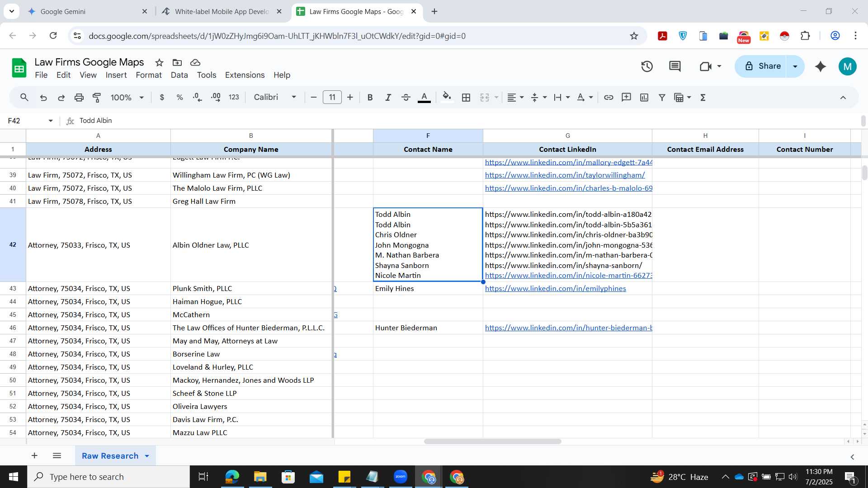Image resolution: width=868 pixels, height=488 pixels.
Task: Open the emilyphines LinkedIn link
Action: click(x=555, y=289)
